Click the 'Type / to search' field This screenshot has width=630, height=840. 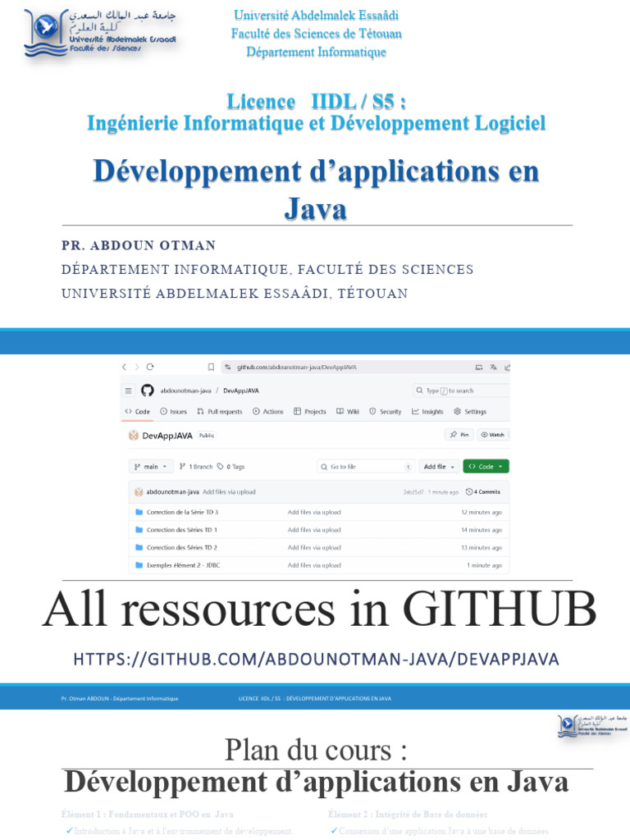click(x=461, y=390)
